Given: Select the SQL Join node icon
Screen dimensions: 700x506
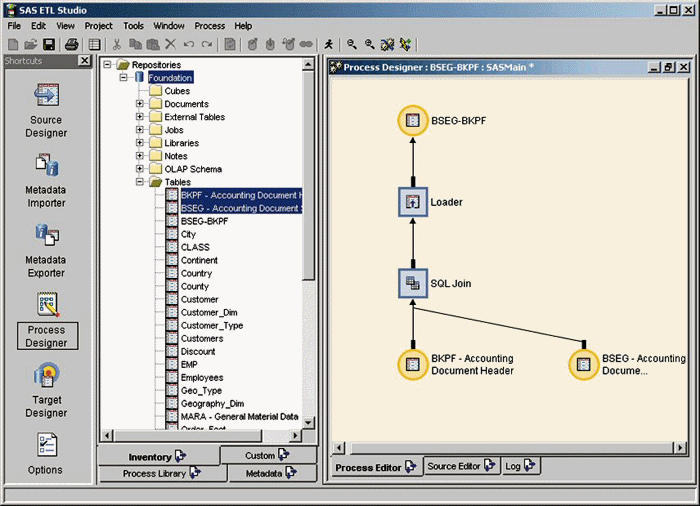Looking at the screenshot, I should click(x=413, y=283).
